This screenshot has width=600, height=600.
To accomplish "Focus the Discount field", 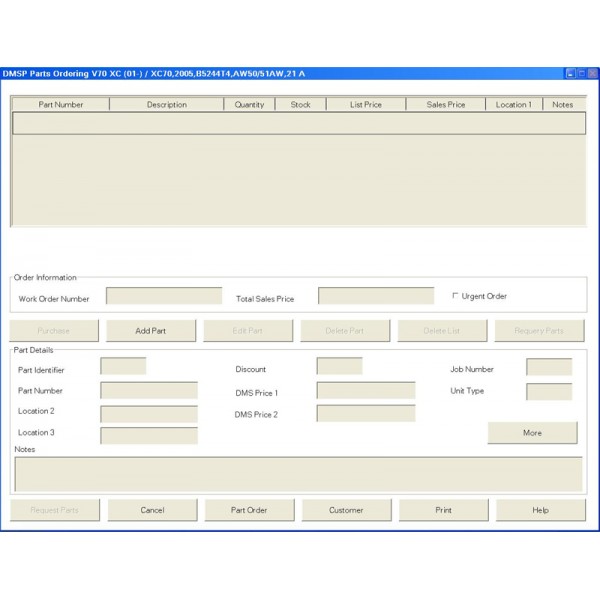I will (x=339, y=366).
